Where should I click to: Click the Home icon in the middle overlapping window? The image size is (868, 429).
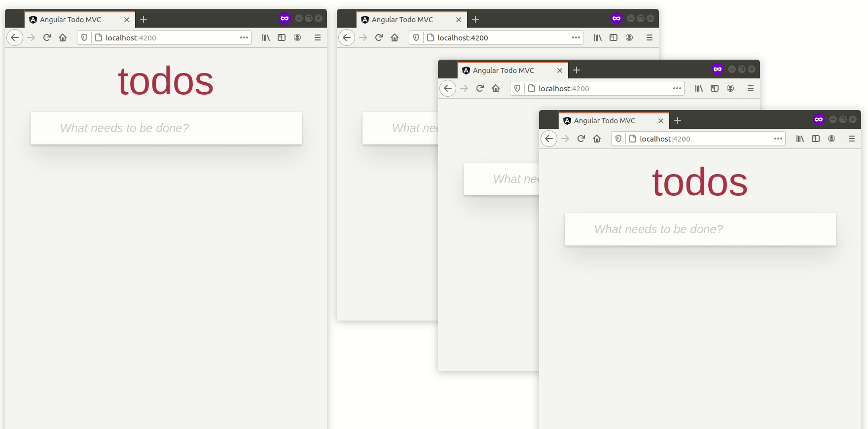click(496, 88)
